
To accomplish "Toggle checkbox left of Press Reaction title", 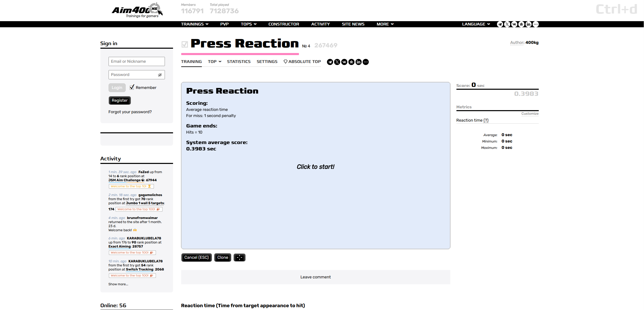I will click(185, 44).
